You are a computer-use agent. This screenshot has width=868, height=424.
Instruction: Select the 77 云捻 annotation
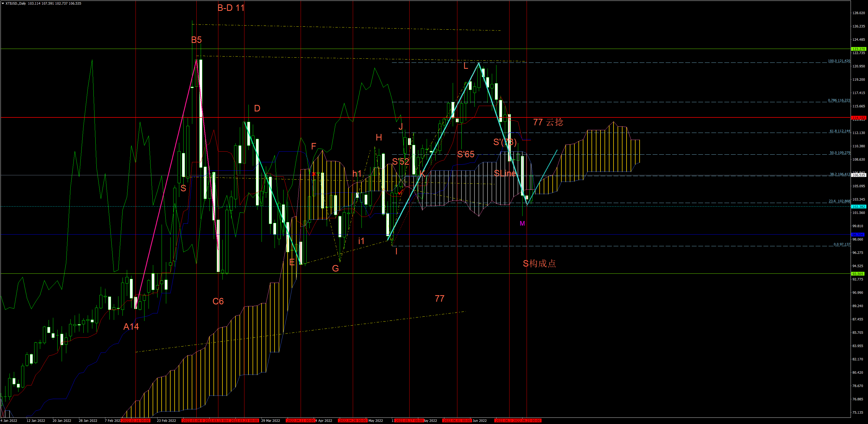[x=548, y=122]
